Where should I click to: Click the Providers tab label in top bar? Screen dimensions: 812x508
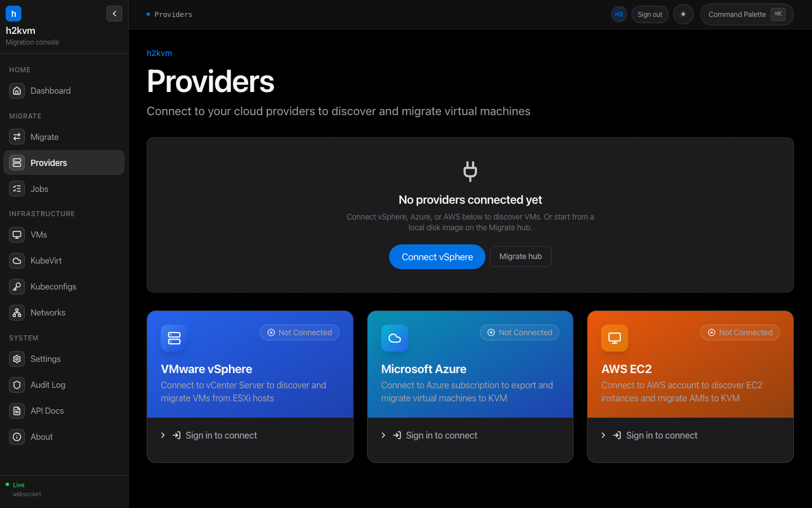(x=173, y=15)
